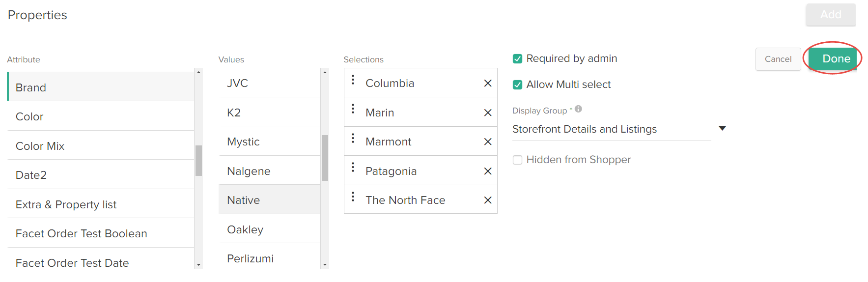Click the drag handle dots beside Marin
Screen dimensions: 868x282
click(353, 109)
